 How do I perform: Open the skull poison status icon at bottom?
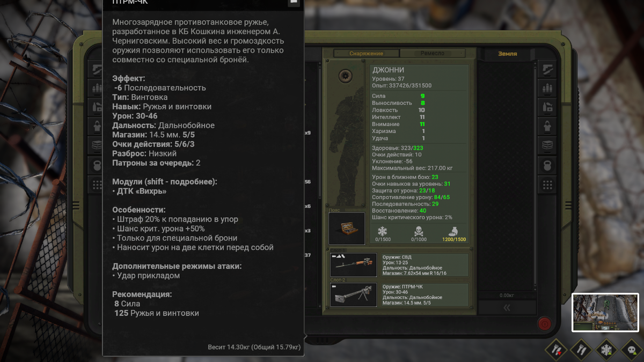(x=631, y=350)
